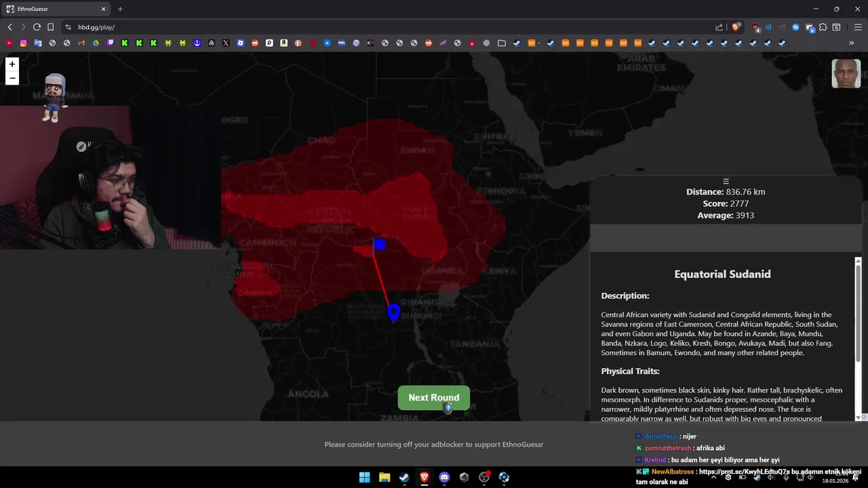
Task: Open the Brave sidebar panel icon
Action: [836, 27]
